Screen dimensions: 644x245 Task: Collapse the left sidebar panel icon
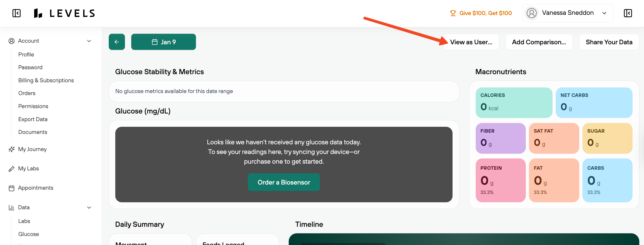(16, 13)
